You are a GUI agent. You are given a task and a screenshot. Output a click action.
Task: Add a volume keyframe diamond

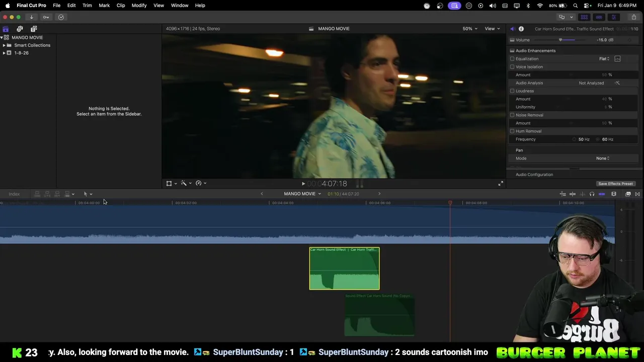629,40
